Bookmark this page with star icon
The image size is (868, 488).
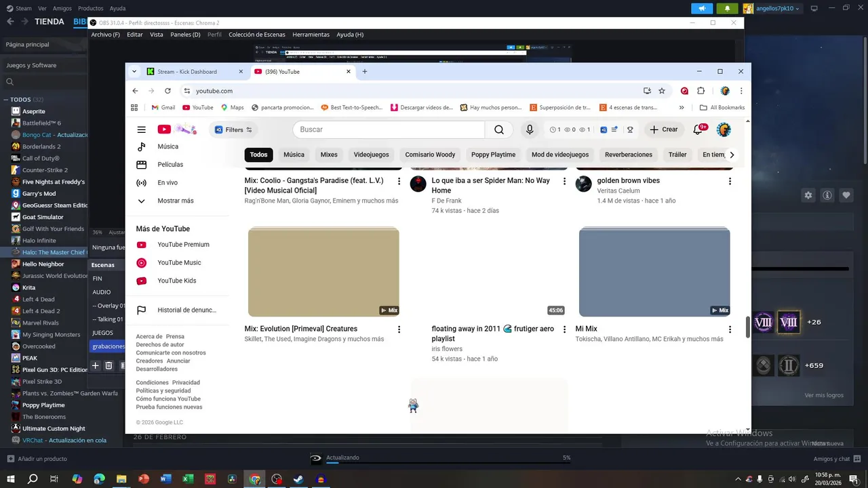point(662,91)
